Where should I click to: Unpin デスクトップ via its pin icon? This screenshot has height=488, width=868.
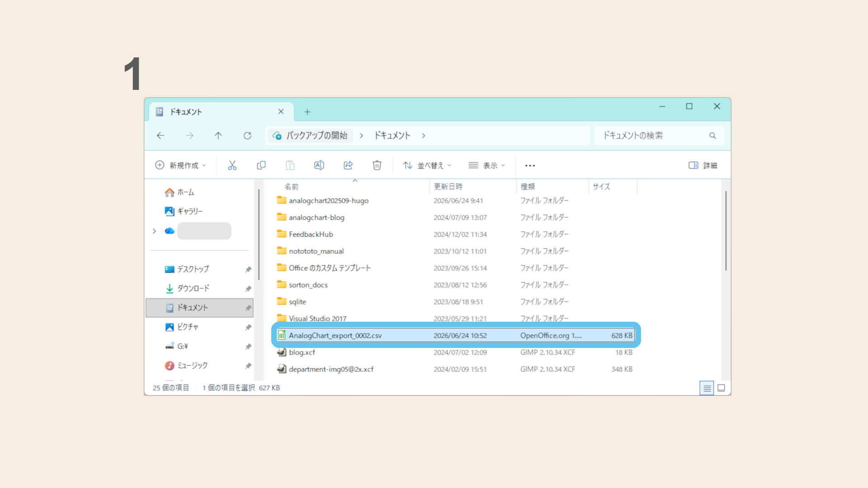[x=248, y=269]
